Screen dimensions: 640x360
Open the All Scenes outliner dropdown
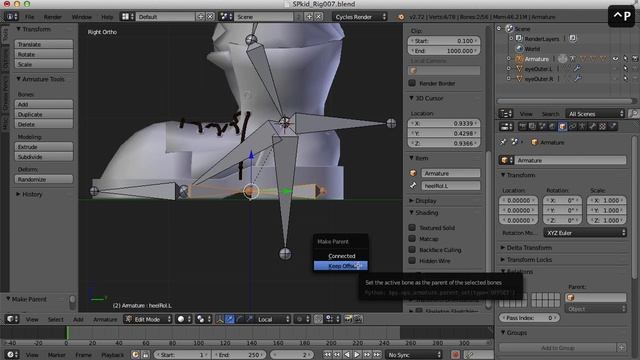click(x=596, y=113)
